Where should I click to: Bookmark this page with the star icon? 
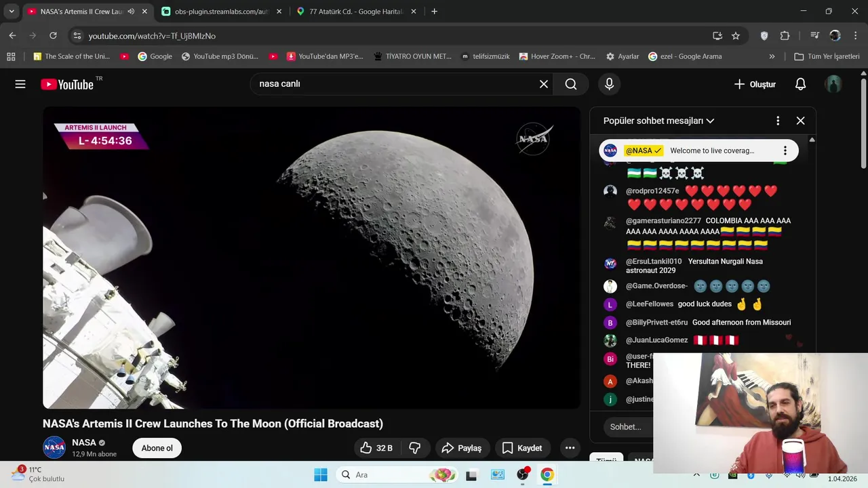tap(736, 36)
